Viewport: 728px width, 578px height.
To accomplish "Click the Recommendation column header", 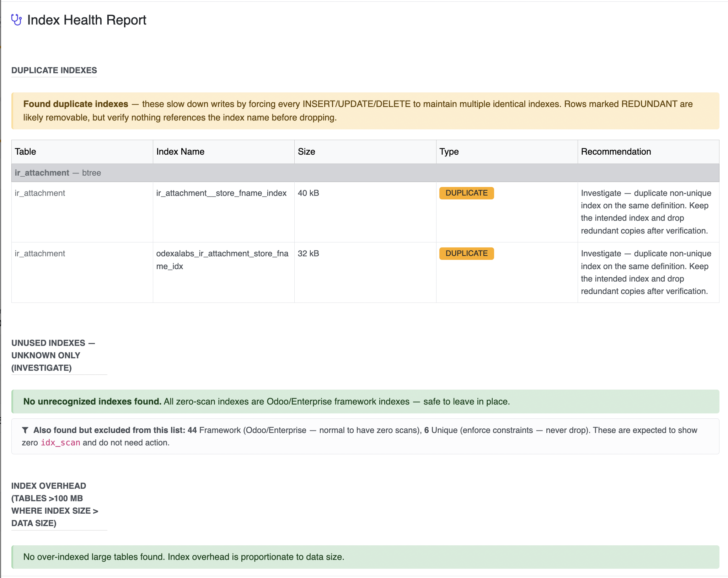I will 648,152.
